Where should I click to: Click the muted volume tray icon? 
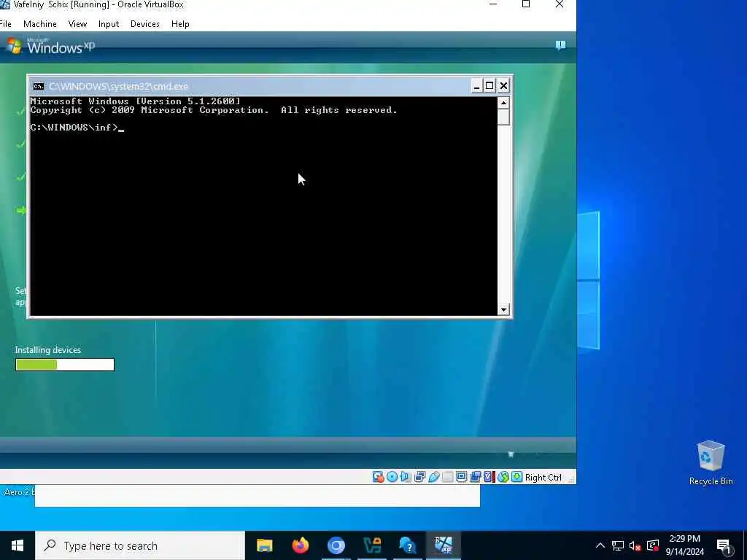coord(635,545)
